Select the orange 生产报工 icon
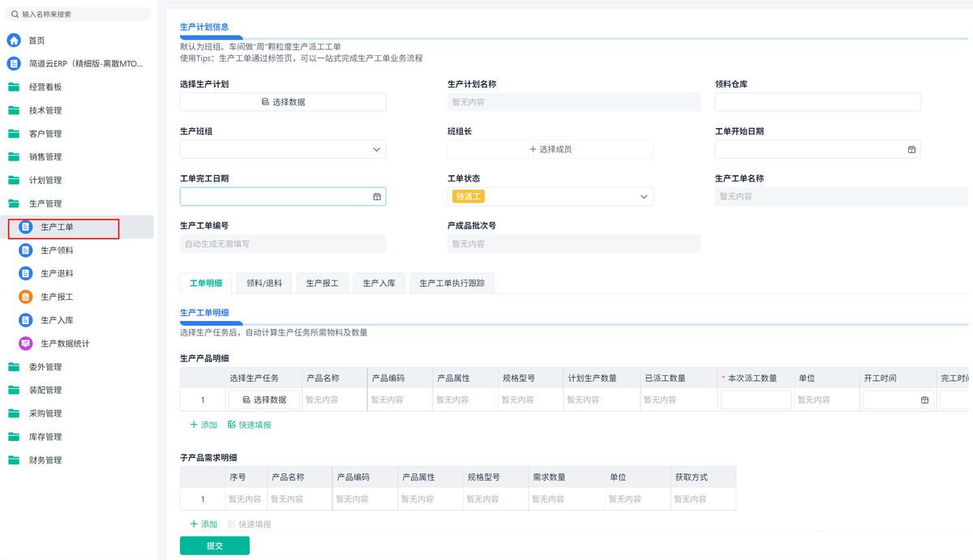The height and width of the screenshot is (560, 973). [25, 297]
